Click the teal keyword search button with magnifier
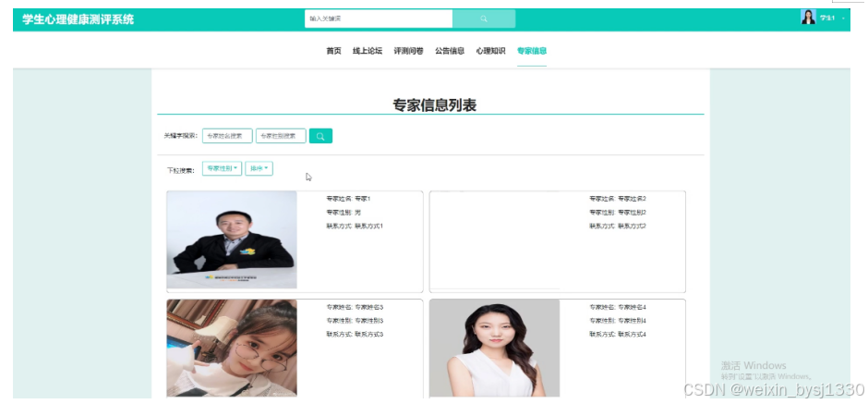Image resolution: width=868 pixels, height=404 pixels. 320,136
